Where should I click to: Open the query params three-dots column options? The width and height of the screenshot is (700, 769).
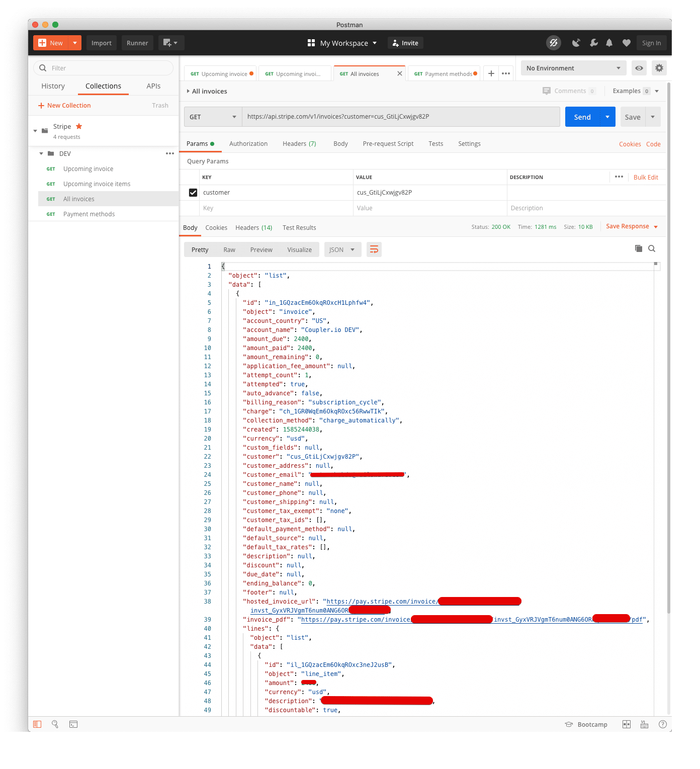[x=619, y=177]
